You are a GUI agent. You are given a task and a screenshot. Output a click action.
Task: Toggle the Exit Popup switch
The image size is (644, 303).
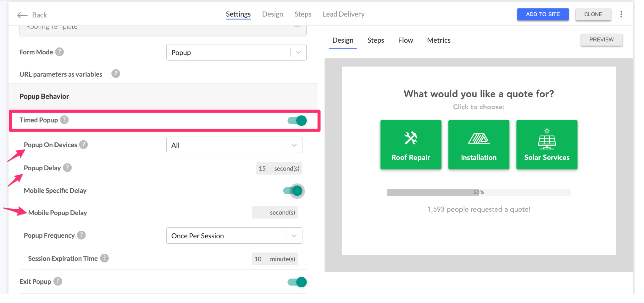(x=297, y=282)
